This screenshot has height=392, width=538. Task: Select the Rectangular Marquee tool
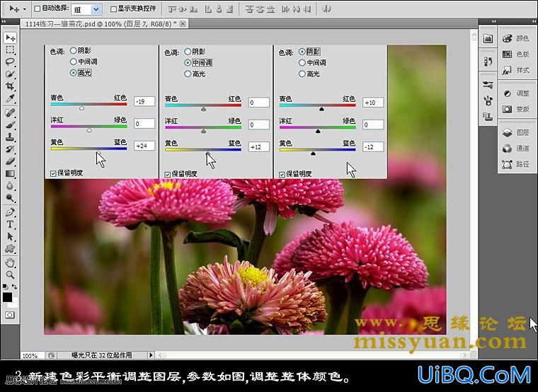(x=11, y=50)
